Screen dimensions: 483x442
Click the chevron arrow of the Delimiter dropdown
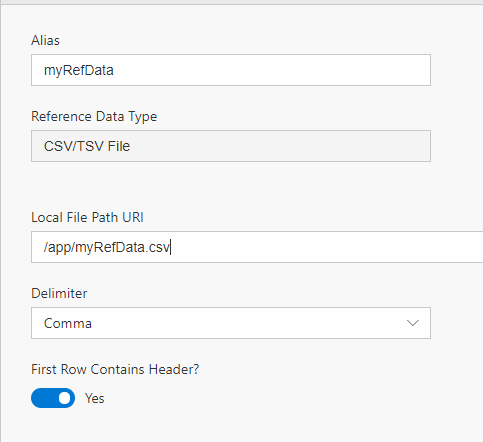pyautogui.click(x=413, y=323)
